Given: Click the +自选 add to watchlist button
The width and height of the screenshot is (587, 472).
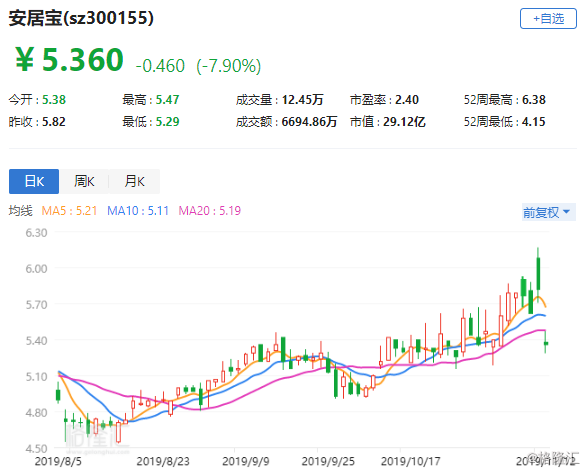Looking at the screenshot, I should point(548,18).
